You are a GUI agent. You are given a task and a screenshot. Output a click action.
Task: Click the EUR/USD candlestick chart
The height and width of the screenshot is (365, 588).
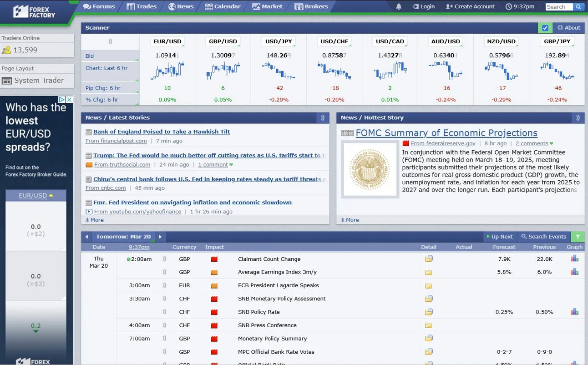point(167,71)
